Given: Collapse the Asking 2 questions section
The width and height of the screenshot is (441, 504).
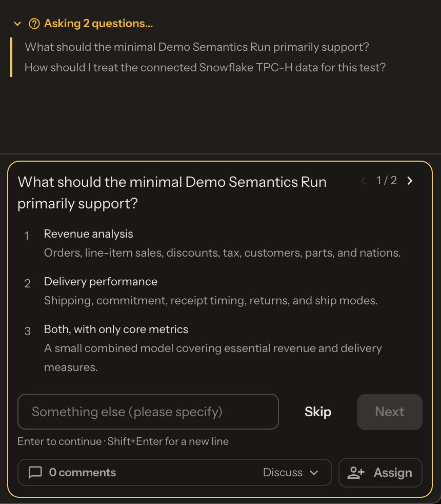Looking at the screenshot, I should pyautogui.click(x=17, y=24).
